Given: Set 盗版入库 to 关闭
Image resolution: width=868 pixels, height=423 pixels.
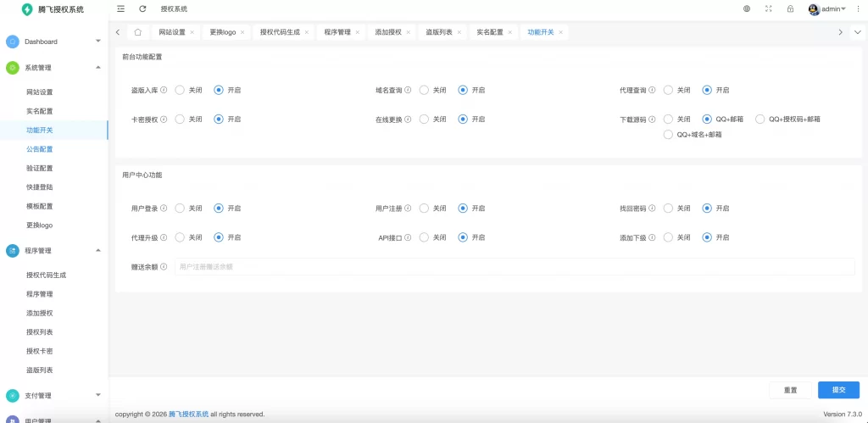Looking at the screenshot, I should click(180, 90).
